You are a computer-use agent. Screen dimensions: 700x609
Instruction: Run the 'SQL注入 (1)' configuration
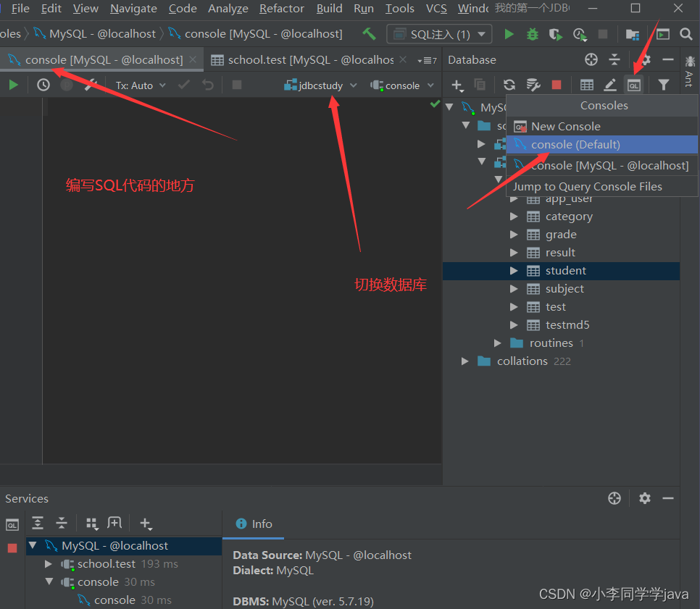point(509,34)
